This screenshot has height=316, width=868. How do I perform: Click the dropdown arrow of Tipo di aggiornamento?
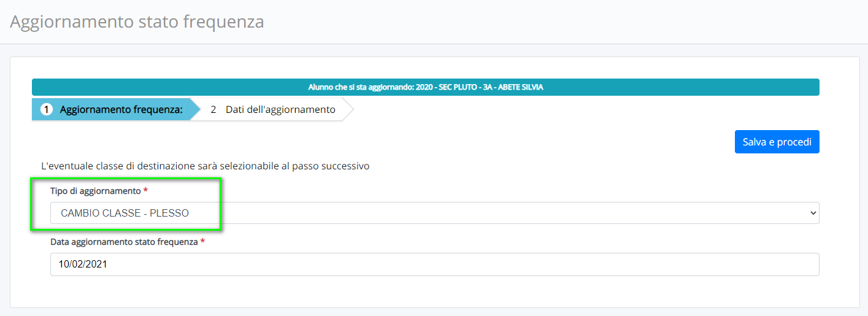click(813, 213)
